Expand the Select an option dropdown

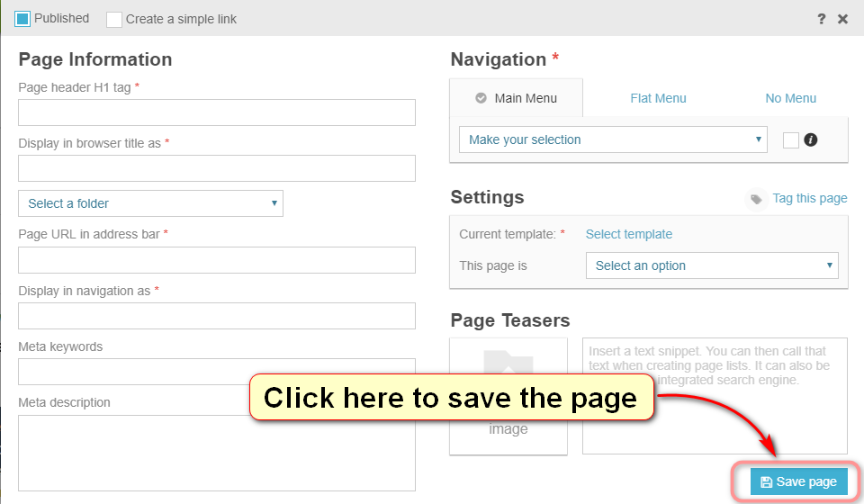712,265
